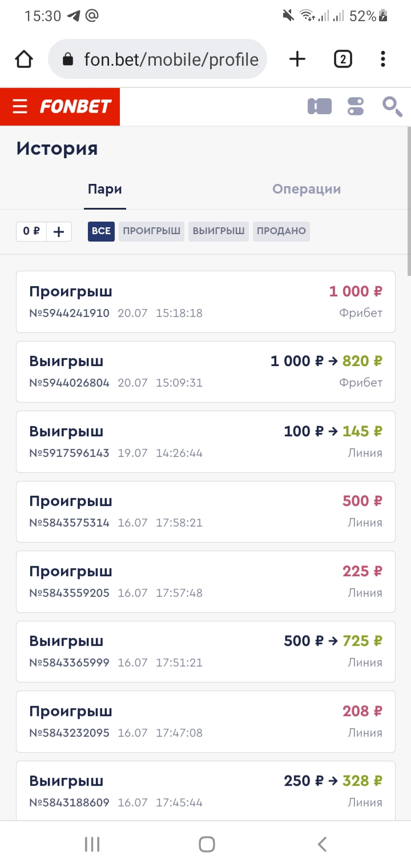Filter history by ПРОДАНО

click(x=281, y=231)
